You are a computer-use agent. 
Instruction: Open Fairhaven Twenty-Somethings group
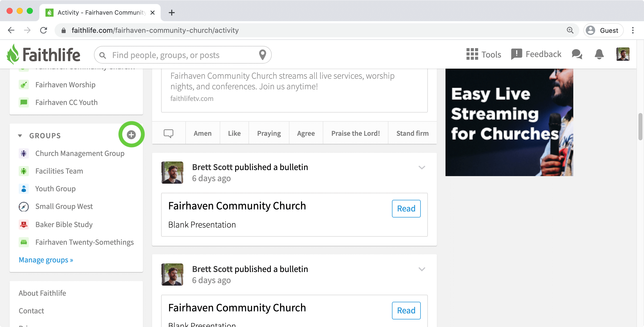click(x=85, y=242)
